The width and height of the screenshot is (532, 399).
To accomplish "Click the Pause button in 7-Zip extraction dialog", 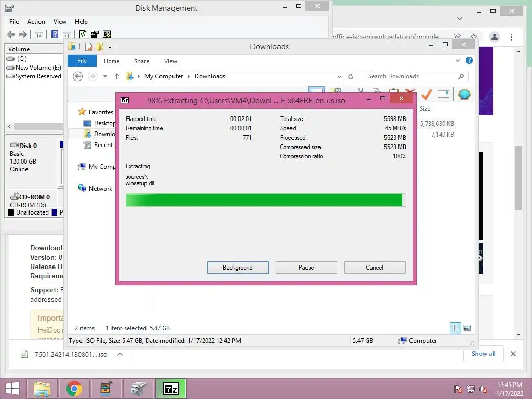I will click(x=307, y=268).
